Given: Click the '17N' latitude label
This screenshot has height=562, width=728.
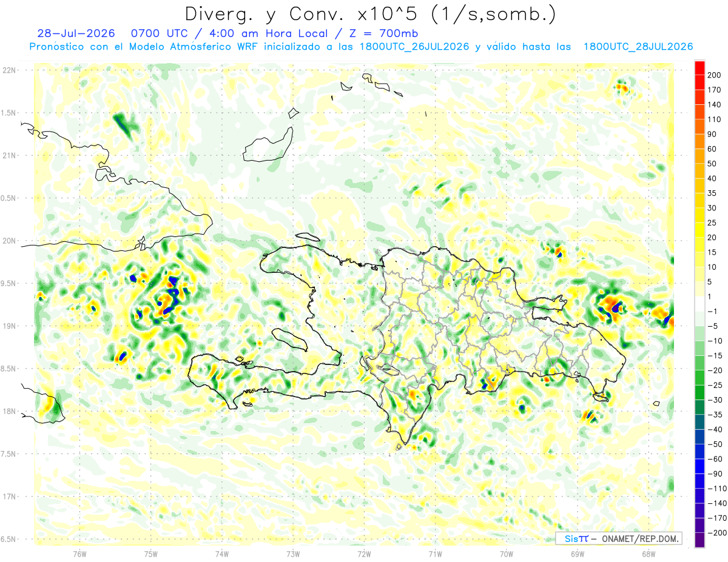Looking at the screenshot, I should coord(10,497).
